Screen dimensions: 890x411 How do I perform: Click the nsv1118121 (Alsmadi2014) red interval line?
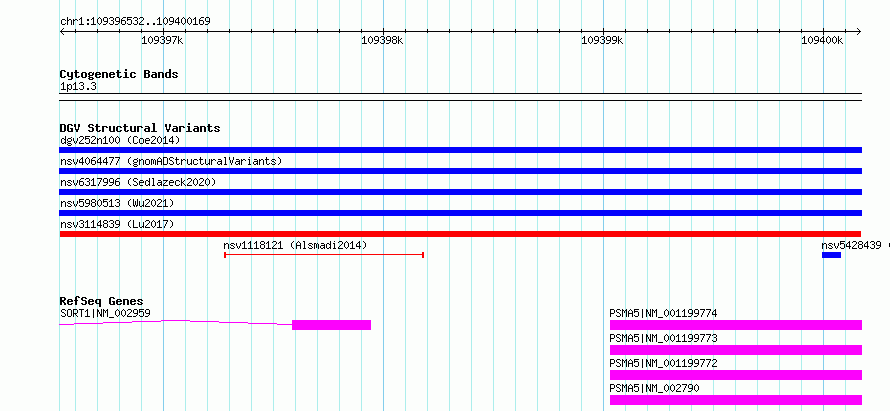click(324, 255)
